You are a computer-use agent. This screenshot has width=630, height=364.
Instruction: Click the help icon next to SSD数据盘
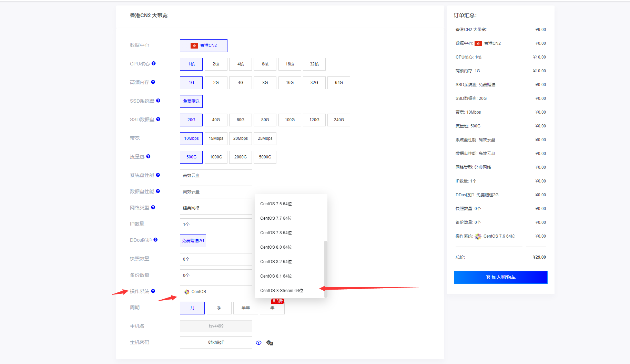pyautogui.click(x=158, y=119)
